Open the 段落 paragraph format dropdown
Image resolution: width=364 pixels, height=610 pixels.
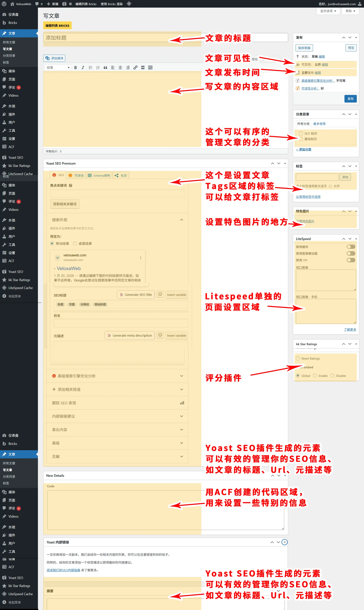[58, 68]
